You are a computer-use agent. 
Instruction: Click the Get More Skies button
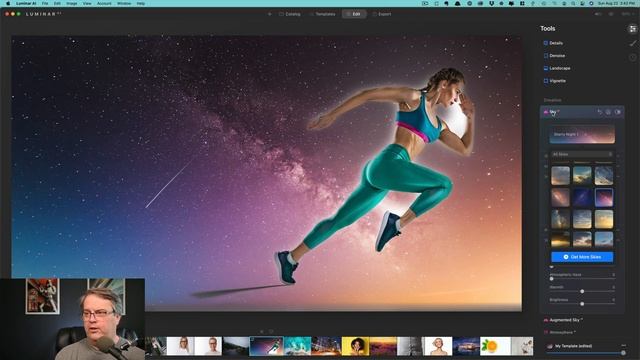coord(582,257)
